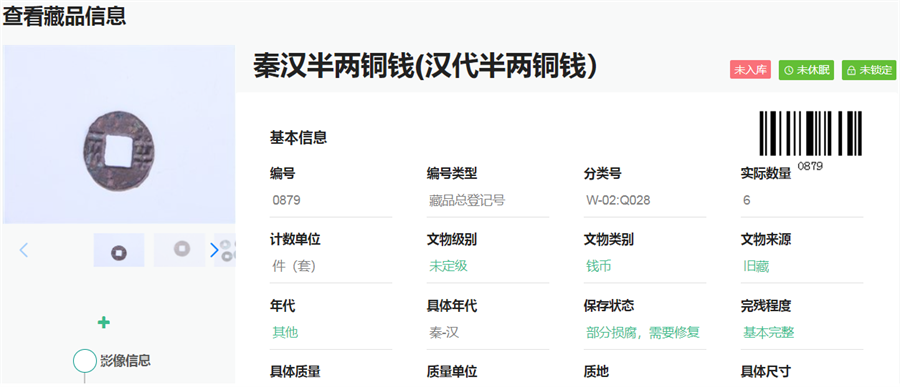This screenshot has height=387, width=900.
Task: Open the 文物级别 未定级 dropdown
Action: pyautogui.click(x=488, y=266)
